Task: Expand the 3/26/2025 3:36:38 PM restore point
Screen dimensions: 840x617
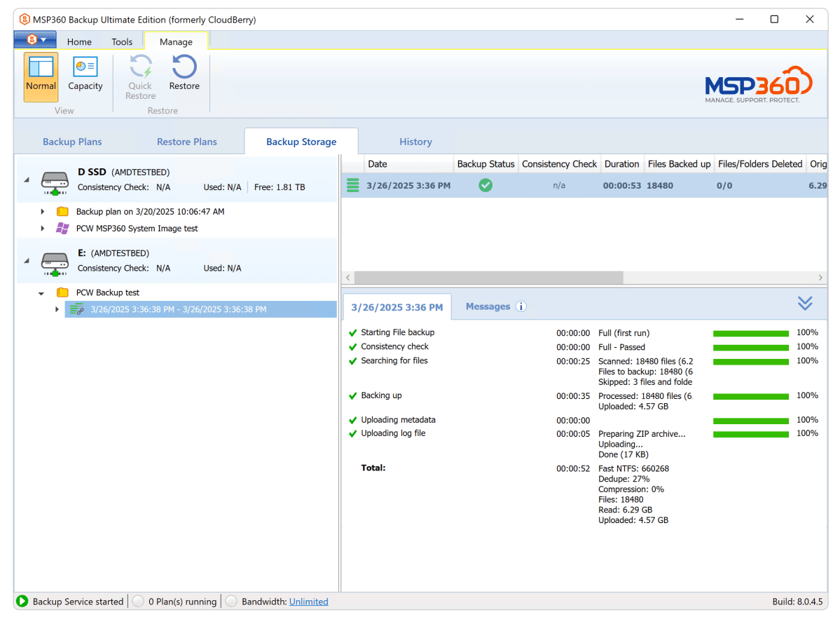Action: pyautogui.click(x=57, y=309)
